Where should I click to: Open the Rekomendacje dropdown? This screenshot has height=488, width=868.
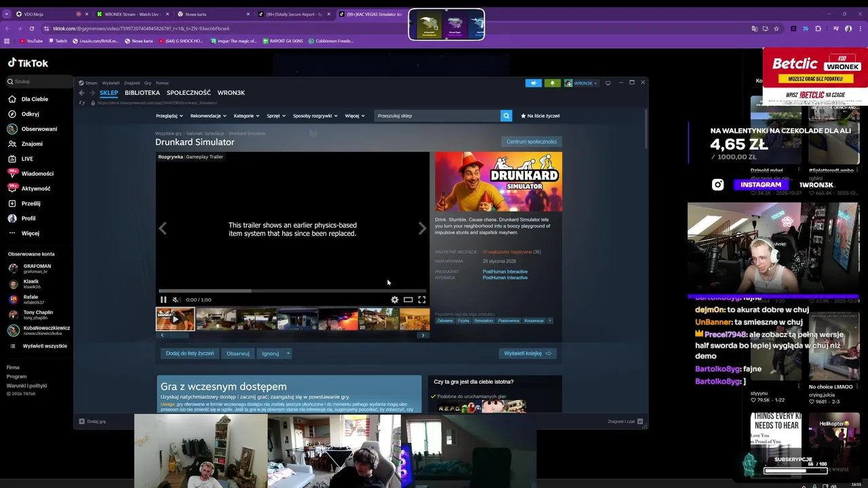click(208, 116)
